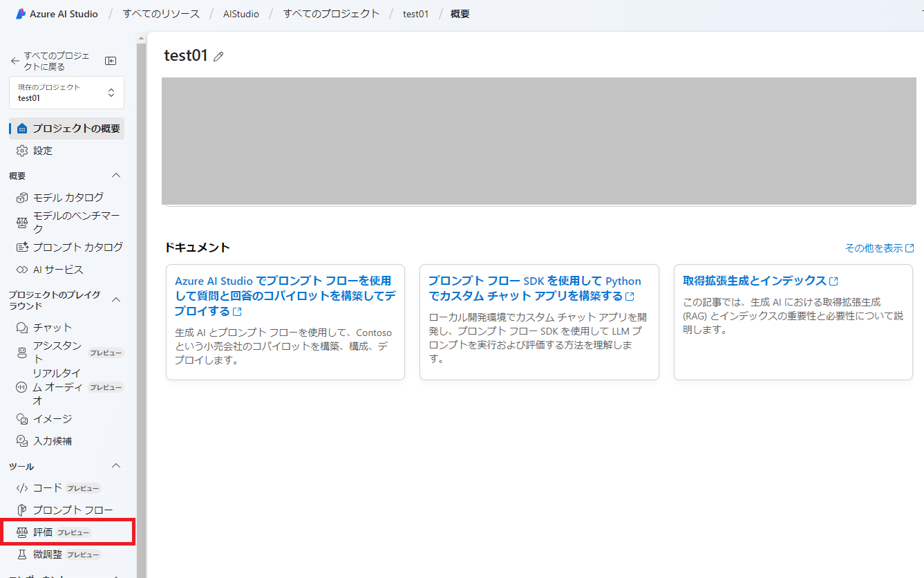Screen dimensions: 924x578
Task: Click test01 breadcrumb link
Action: [415, 14]
